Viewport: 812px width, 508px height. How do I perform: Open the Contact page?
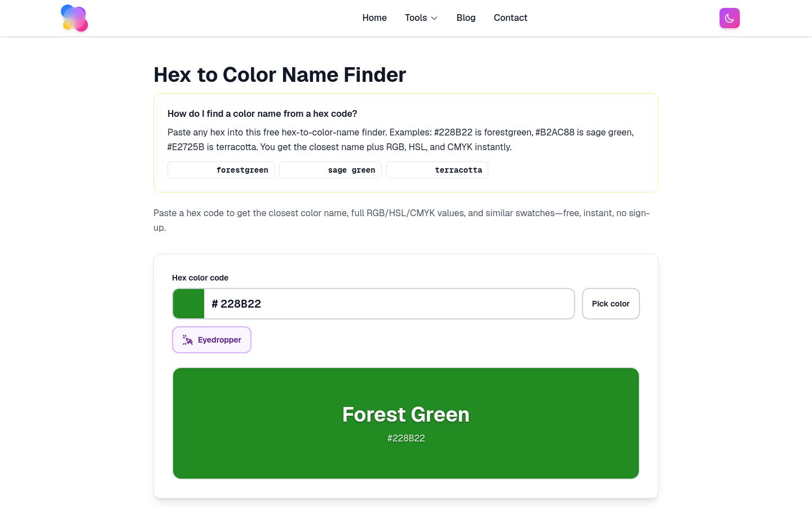(510, 18)
